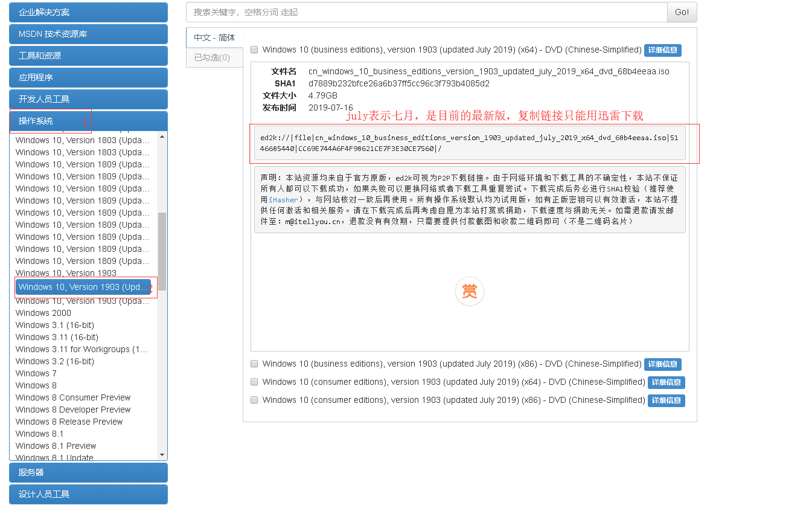Open the iHasher link in the notice
Screen dimensions: 812x511
284,200
